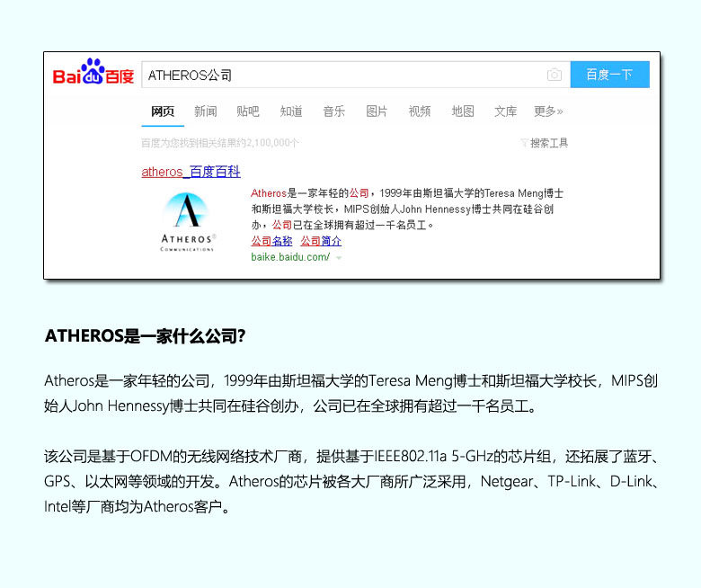Expand the 更多» menu
Image resolution: width=701 pixels, height=588 pixels.
[x=548, y=111]
